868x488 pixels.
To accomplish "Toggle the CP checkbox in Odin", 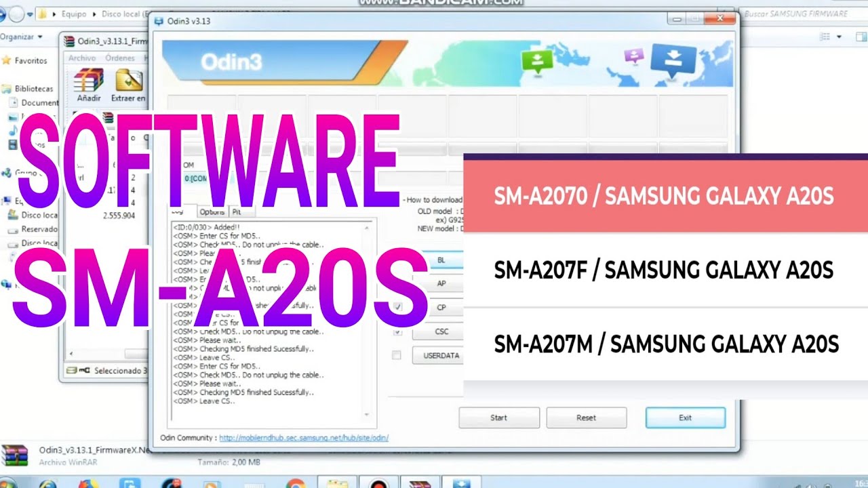I will click(x=397, y=307).
